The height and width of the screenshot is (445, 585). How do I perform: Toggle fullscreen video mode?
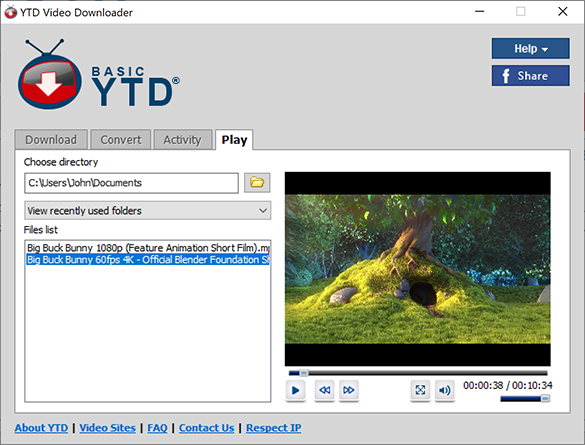pyautogui.click(x=420, y=390)
